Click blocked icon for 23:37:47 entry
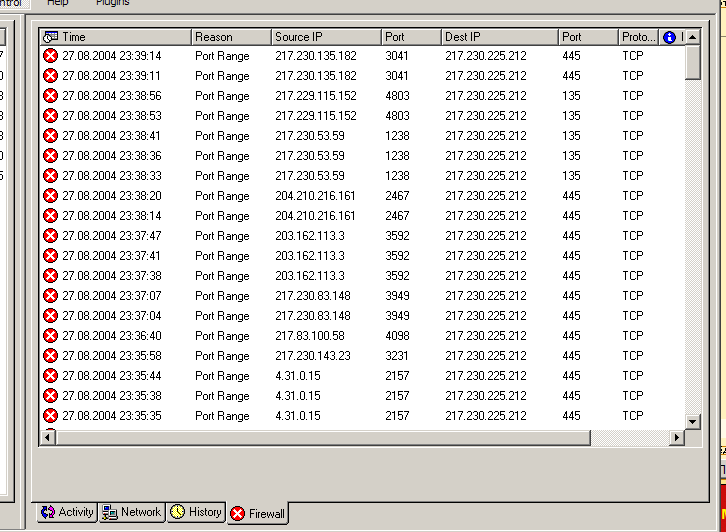Viewport: 726px width, 532px height. click(50, 236)
